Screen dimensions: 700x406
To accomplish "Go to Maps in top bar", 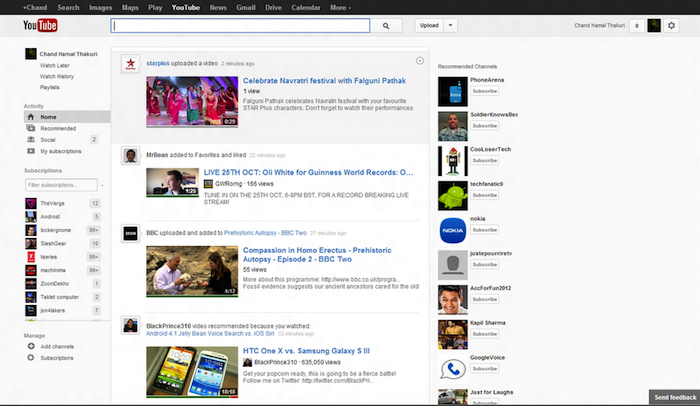I will [130, 7].
